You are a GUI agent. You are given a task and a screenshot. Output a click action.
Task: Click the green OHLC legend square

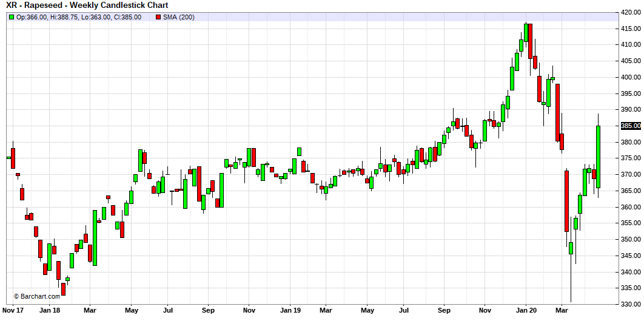coord(11,17)
